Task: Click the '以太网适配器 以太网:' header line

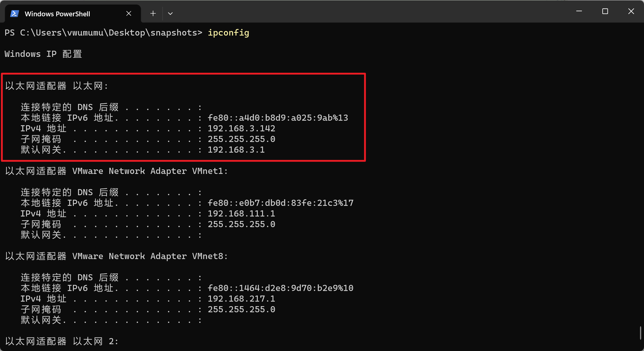Action: (56, 86)
